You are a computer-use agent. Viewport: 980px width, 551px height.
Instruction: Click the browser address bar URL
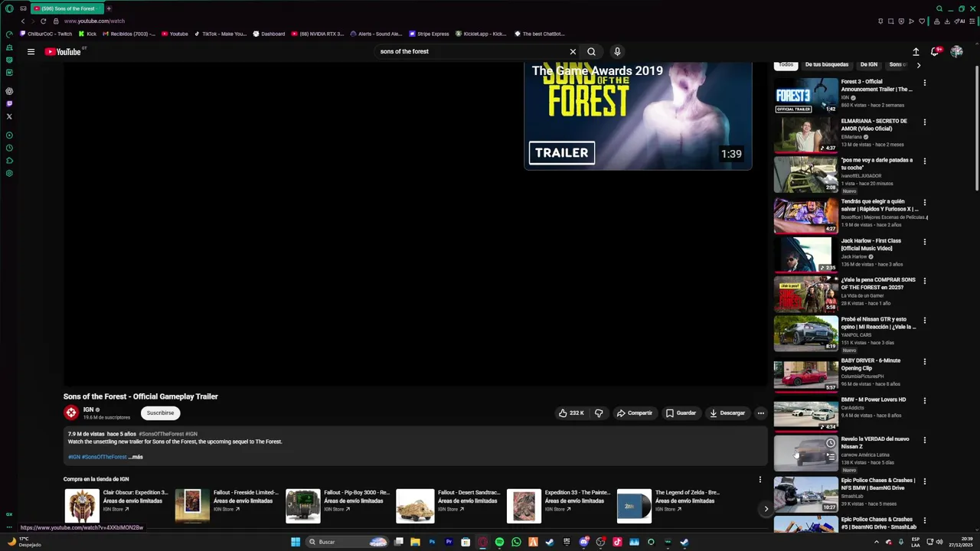pos(94,21)
